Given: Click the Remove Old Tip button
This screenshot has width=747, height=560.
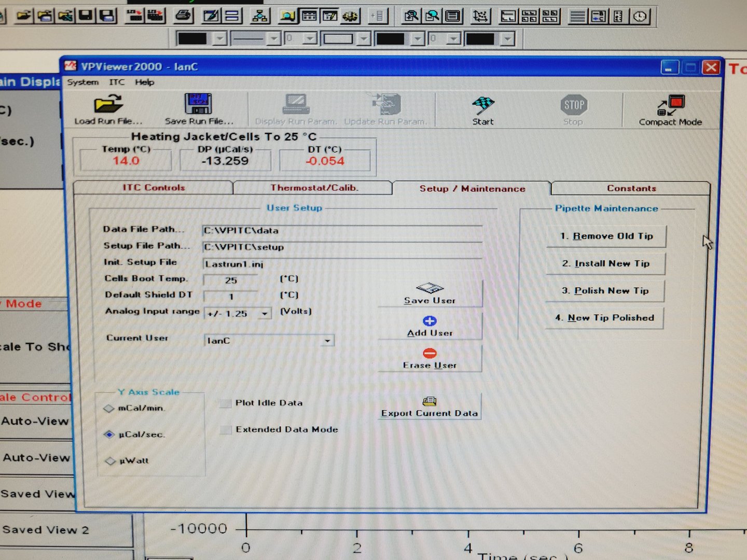Looking at the screenshot, I should (606, 236).
